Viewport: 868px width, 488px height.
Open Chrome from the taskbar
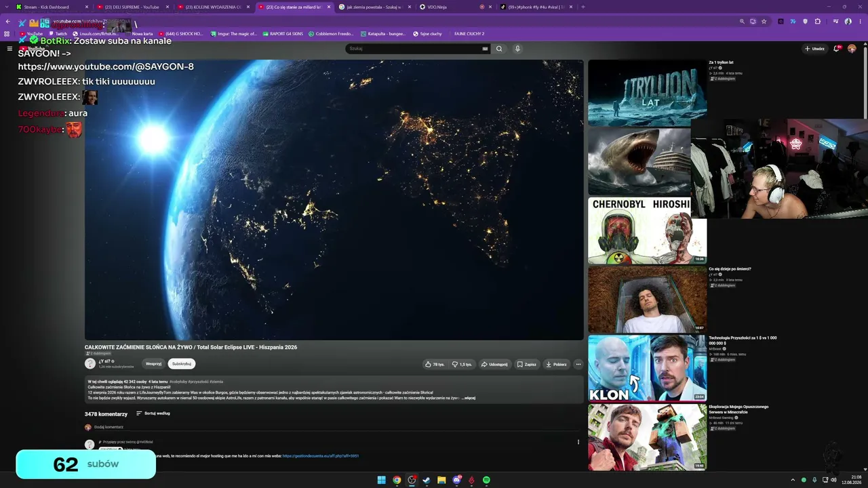(x=397, y=480)
